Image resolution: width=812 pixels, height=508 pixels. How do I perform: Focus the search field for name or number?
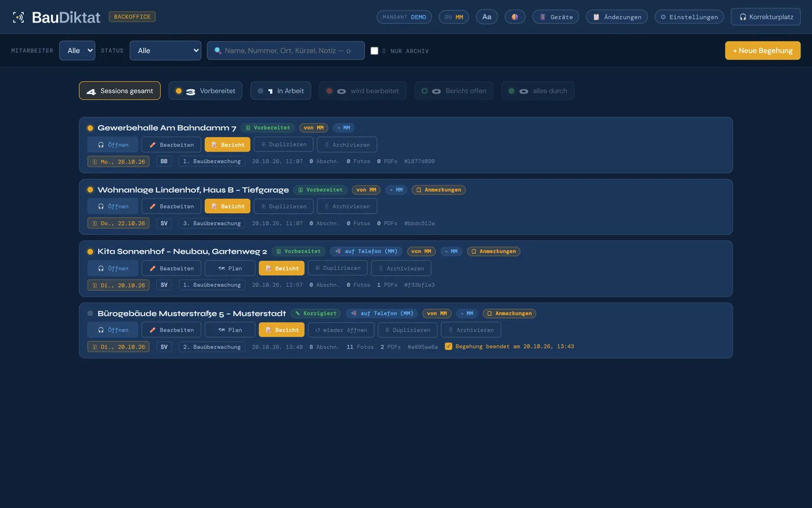click(x=286, y=51)
